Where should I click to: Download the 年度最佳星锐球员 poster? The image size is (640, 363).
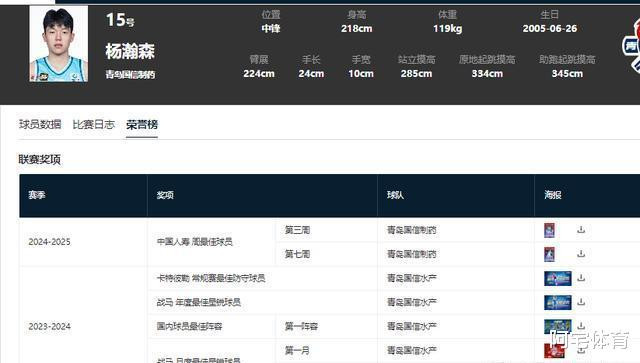pyautogui.click(x=581, y=302)
